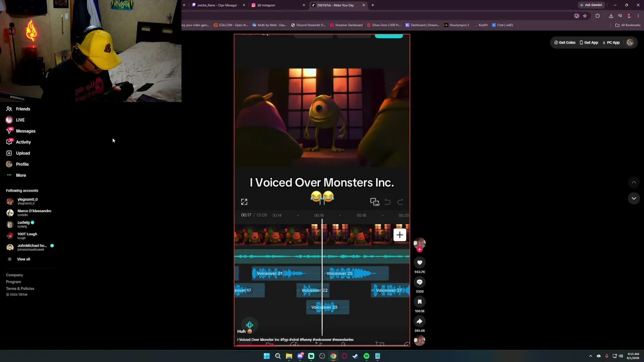This screenshot has width=644, height=362.
Task: Open the account avatar menu at top right
Action: [630, 43]
